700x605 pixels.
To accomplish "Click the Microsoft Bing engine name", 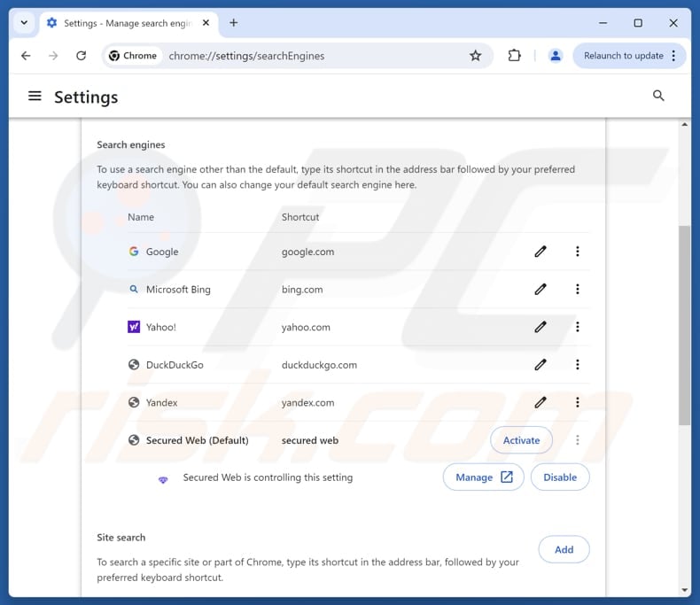I will click(x=178, y=289).
